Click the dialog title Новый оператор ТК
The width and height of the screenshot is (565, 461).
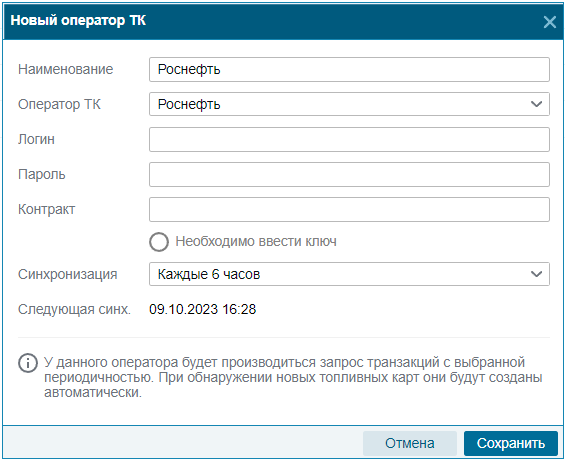coord(78,21)
